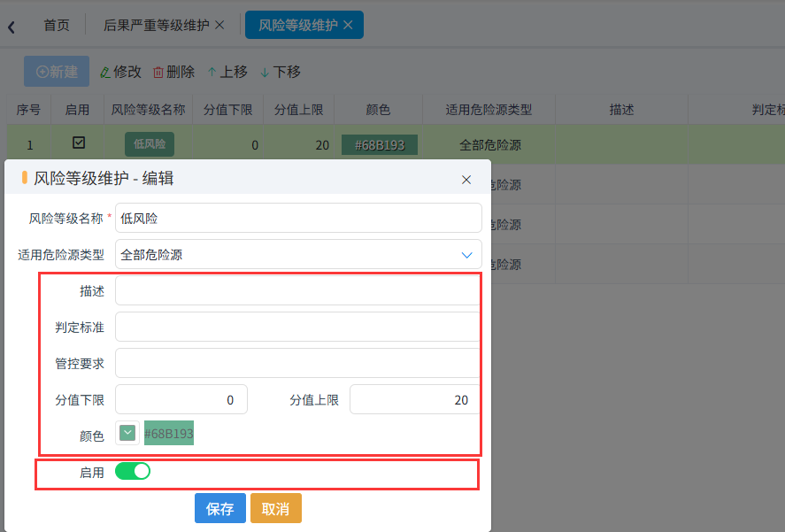
Task: Move row down with 下移
Action: [281, 72]
